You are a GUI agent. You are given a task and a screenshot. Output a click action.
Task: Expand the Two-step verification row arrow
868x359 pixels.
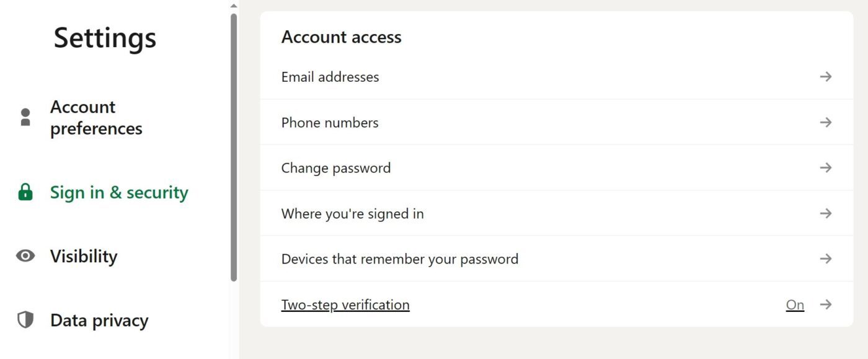point(825,304)
